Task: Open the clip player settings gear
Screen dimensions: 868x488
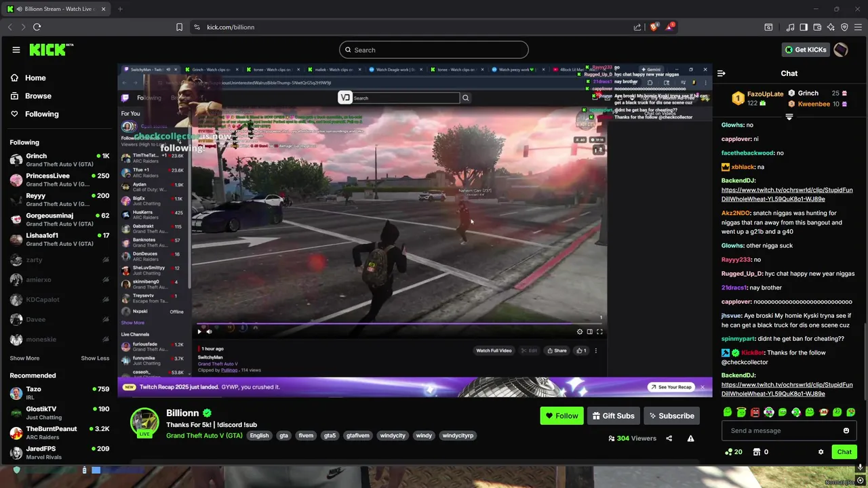Action: 580,331
